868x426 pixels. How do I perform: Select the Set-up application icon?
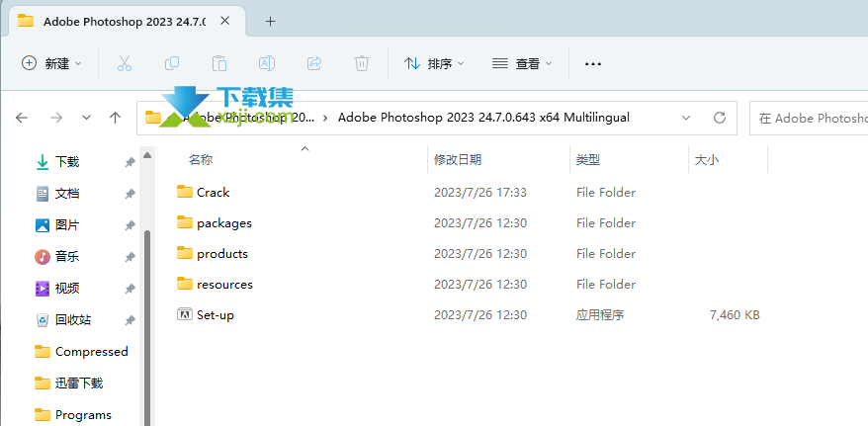[x=184, y=314]
